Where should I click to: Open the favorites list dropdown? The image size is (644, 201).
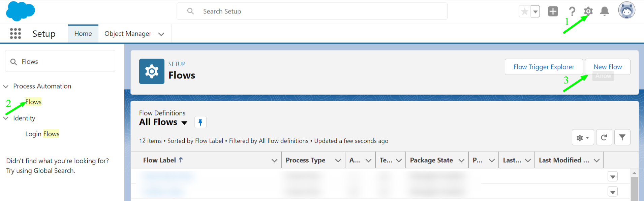pos(535,11)
